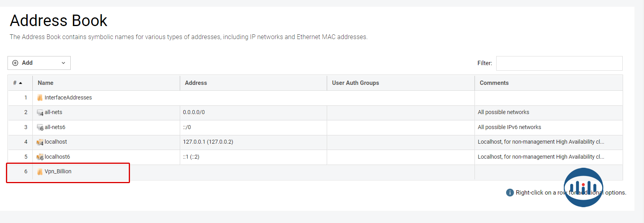Viewport: 644px width, 223px height.
Task: Focus the Filter text input field
Action: 559,63
